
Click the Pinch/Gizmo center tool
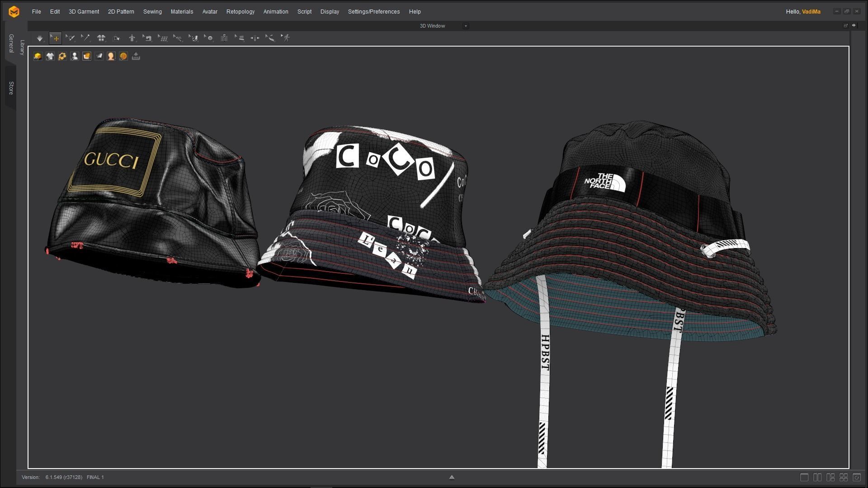[255, 38]
